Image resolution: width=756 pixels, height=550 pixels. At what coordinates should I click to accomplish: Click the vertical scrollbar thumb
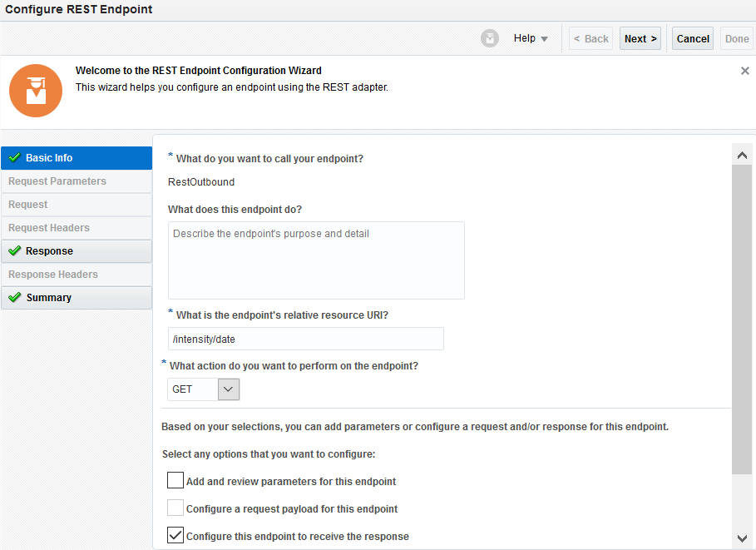pos(741,316)
